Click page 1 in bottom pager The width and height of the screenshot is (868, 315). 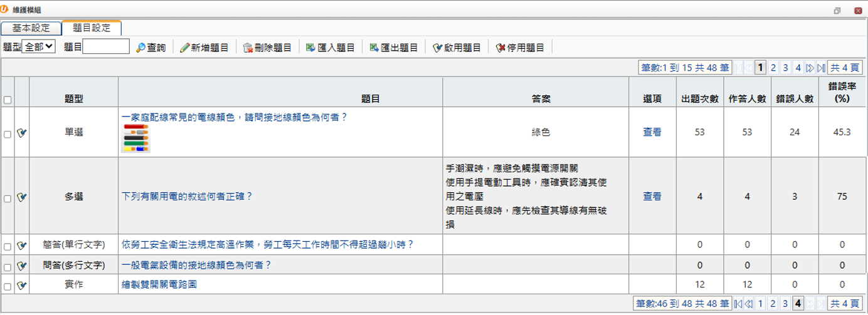coord(760,304)
